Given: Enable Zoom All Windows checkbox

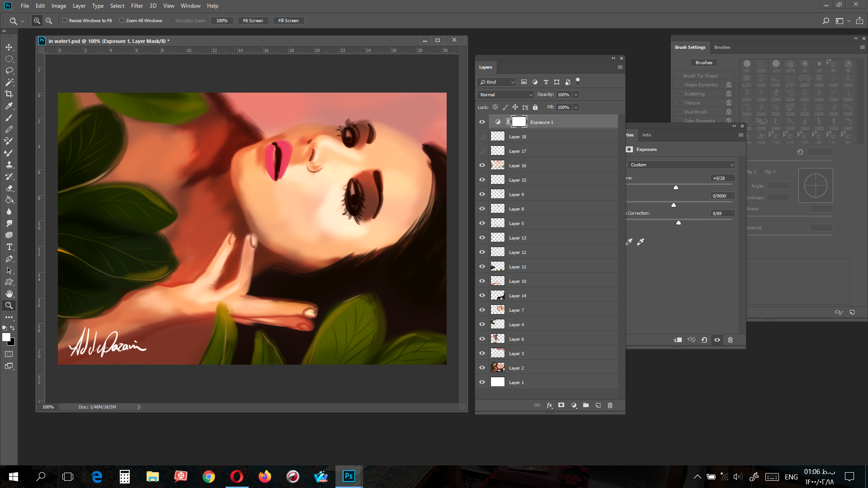Looking at the screenshot, I should 122,20.
